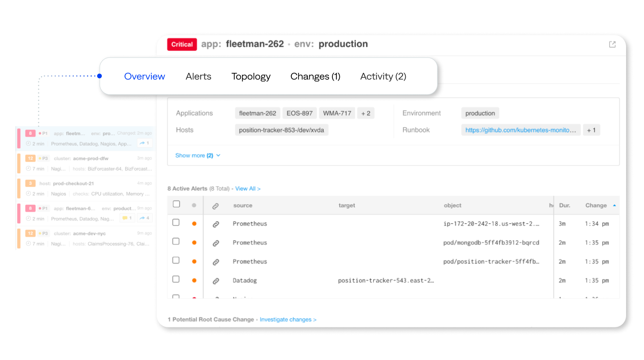The width and height of the screenshot is (644, 360).
Task: Expand the +1 more runbook tag
Action: pos(591,130)
